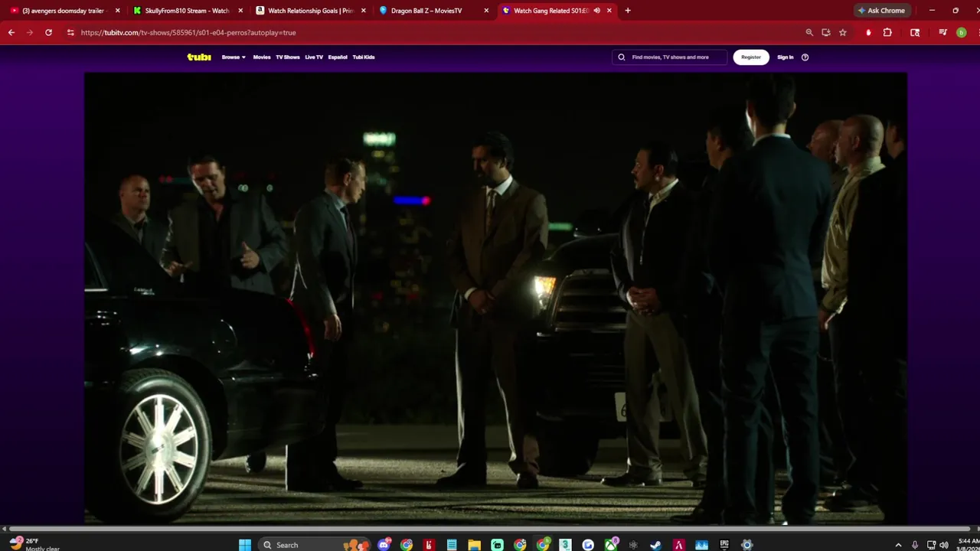Open the Xbox app in taskbar
Viewport: 980px width, 551px height.
tap(611, 545)
